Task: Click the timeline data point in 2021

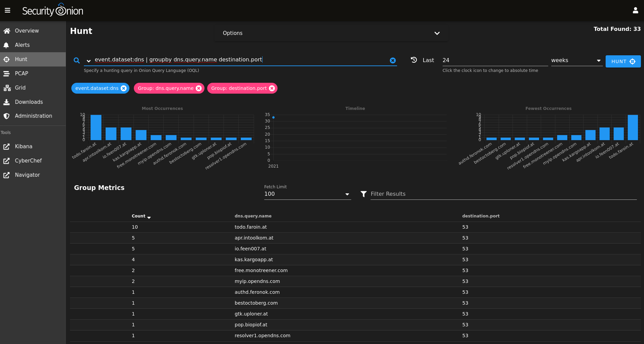Action: click(273, 117)
